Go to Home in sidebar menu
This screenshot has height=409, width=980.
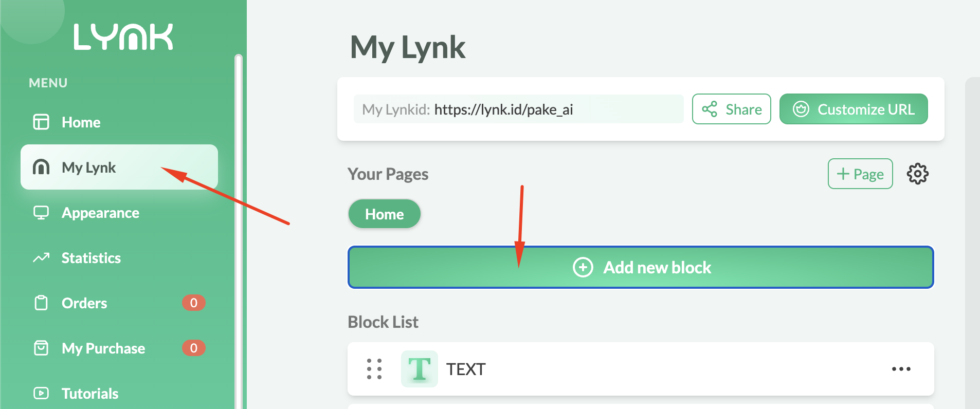(81, 122)
